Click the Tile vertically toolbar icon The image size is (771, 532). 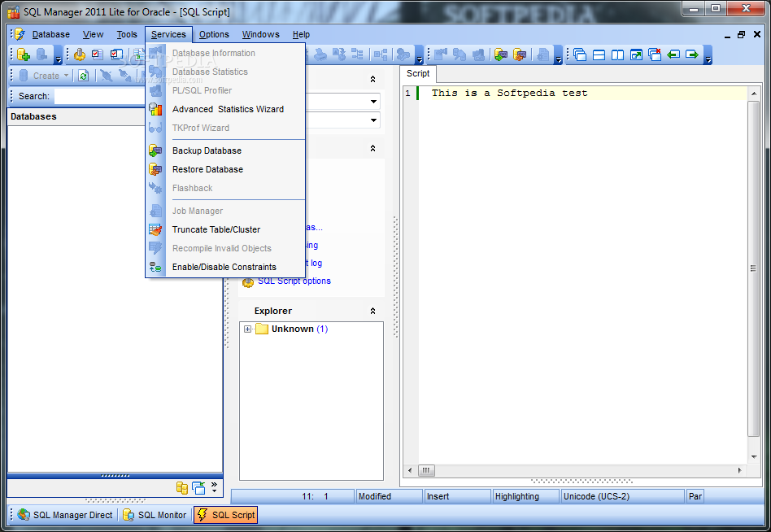[617, 55]
